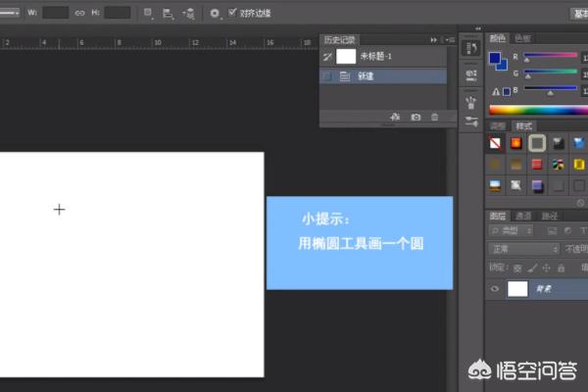This screenshot has width=588, height=392.
Task: Collapse history panel with double-arrow icon
Action: tap(433, 40)
